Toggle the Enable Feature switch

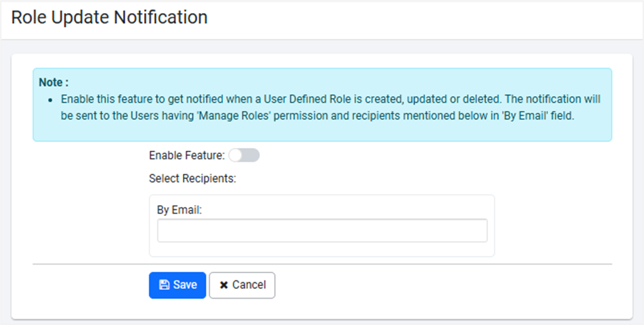coord(244,155)
